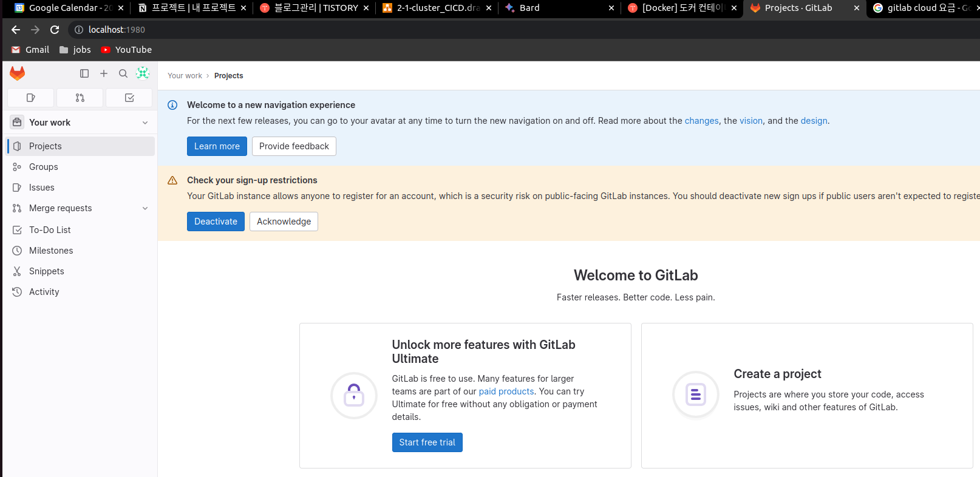The width and height of the screenshot is (980, 477).
Task: Click the Activity history icon
Action: (x=17, y=292)
